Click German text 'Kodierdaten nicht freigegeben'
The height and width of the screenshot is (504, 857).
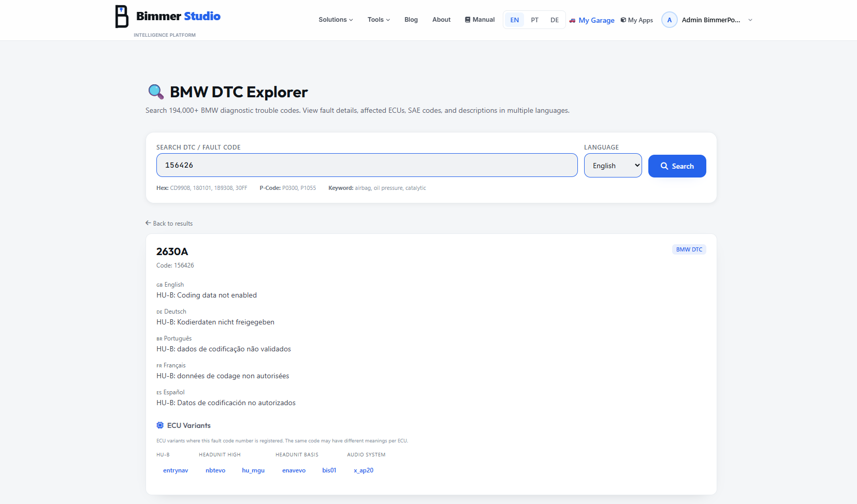[x=226, y=322]
